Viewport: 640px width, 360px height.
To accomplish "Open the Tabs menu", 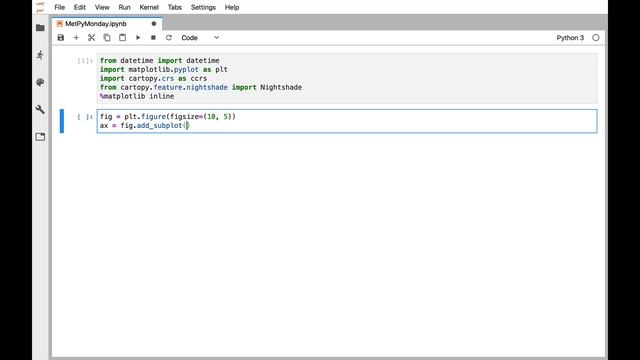I will point(175,7).
